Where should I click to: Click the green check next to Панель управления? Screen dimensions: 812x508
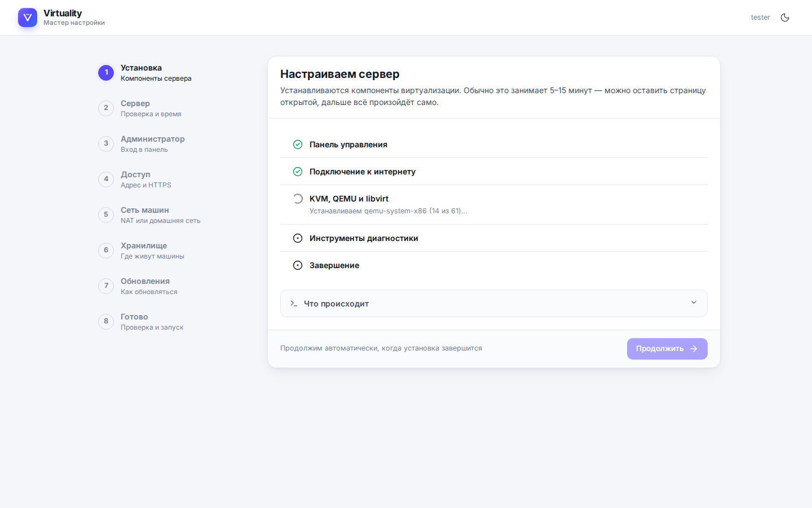[298, 144]
